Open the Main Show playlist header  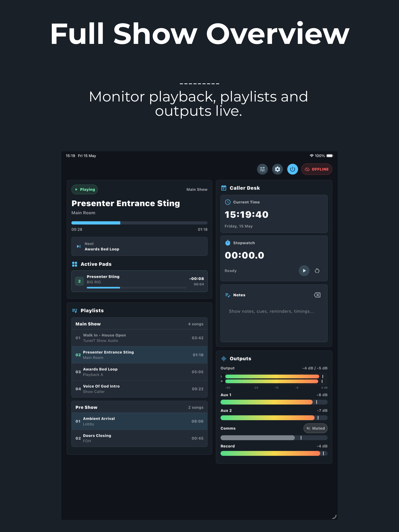tap(139, 324)
